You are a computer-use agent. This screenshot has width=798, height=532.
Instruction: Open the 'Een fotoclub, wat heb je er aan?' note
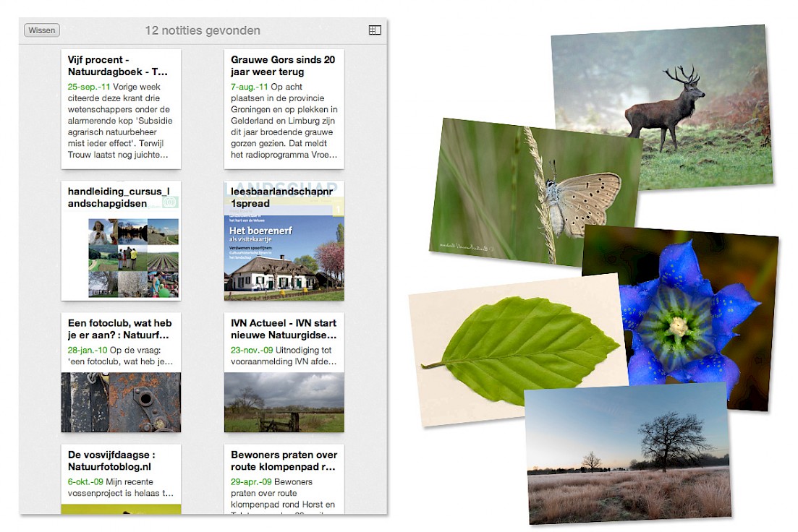pos(121,372)
